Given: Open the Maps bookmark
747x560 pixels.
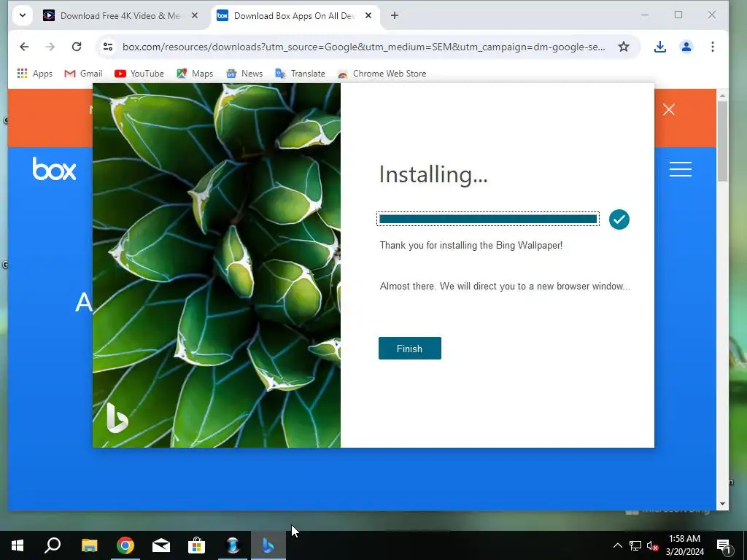Looking at the screenshot, I should tap(195, 74).
